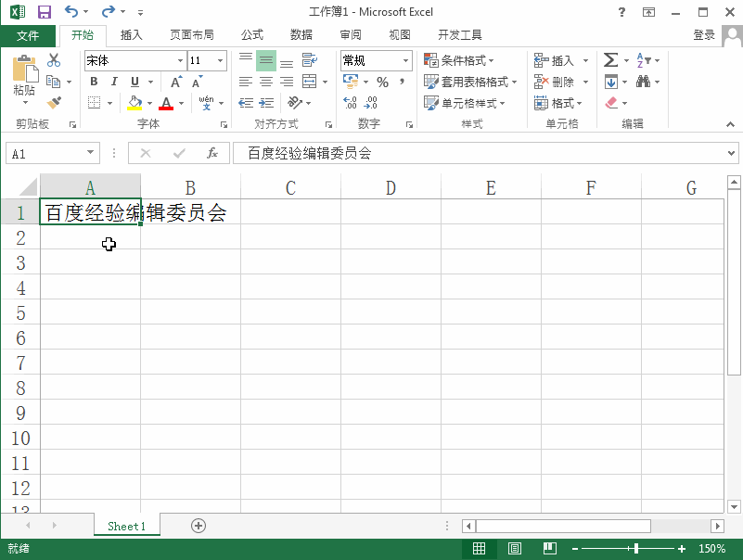Increase font size with large A

click(176, 82)
